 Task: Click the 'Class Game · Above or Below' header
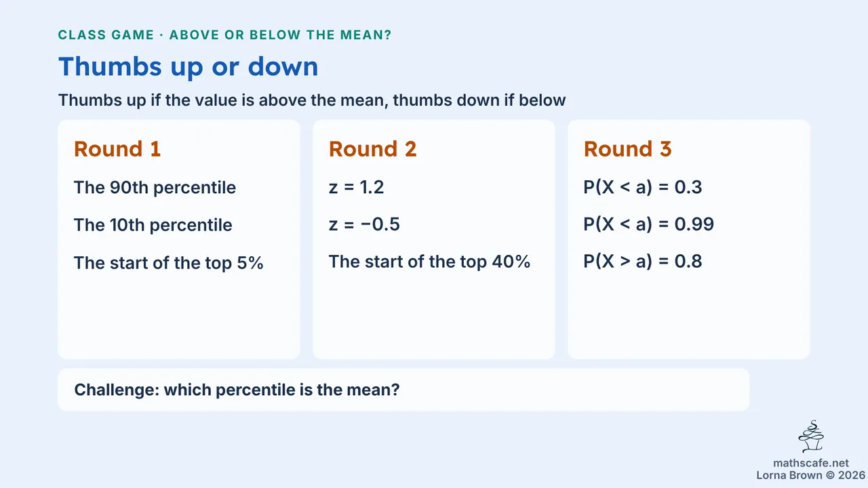(224, 35)
